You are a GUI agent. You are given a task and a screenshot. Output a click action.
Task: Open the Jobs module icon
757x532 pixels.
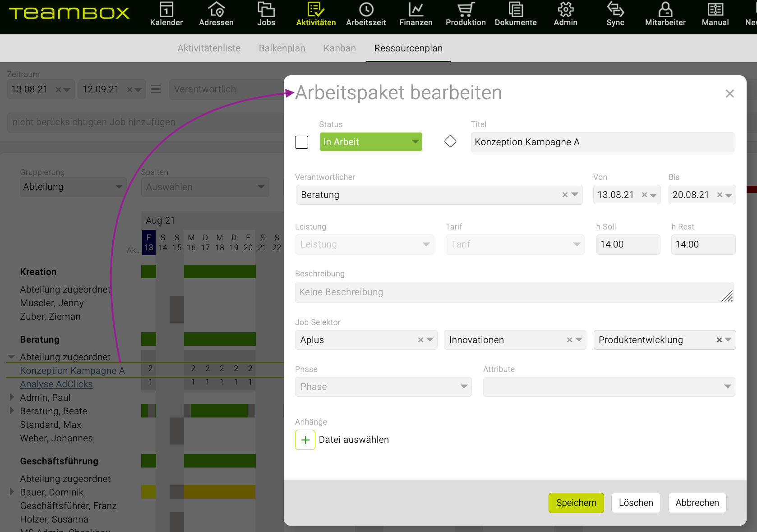[266, 10]
